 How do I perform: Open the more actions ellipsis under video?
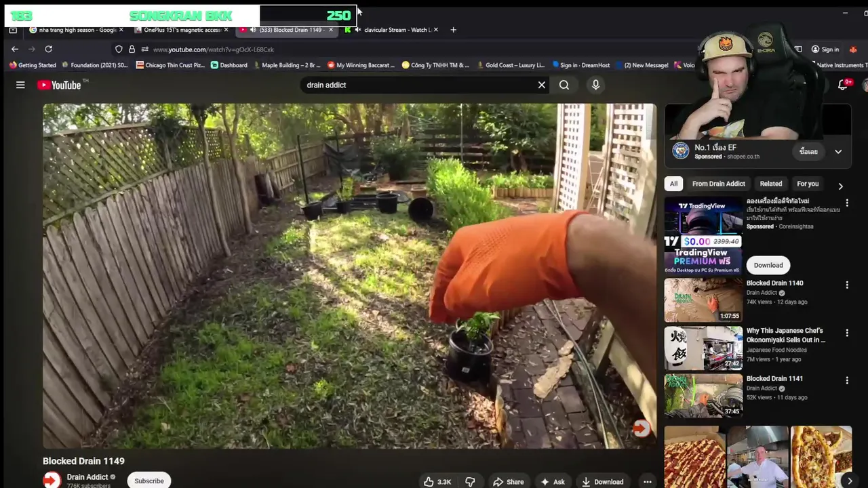click(647, 482)
